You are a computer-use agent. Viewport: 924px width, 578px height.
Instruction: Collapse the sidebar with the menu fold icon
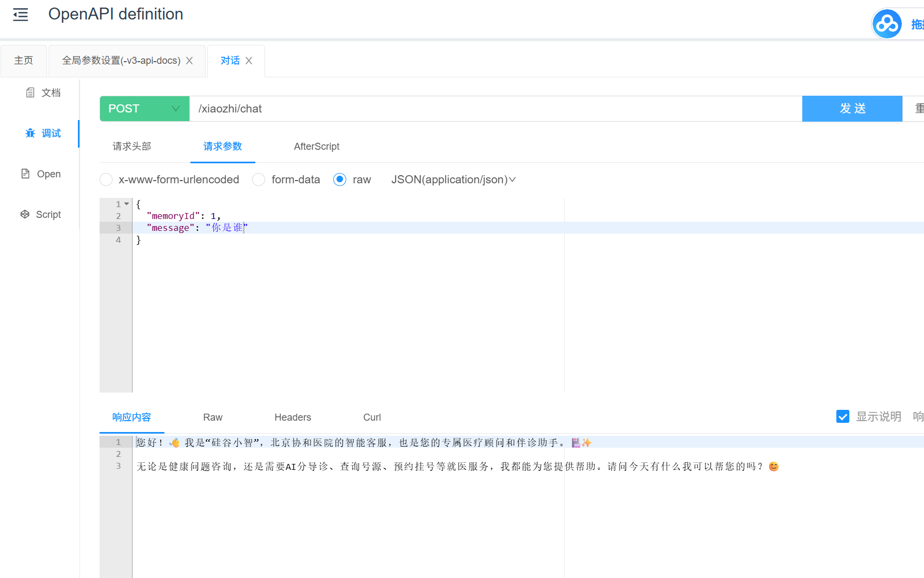pos(21,15)
